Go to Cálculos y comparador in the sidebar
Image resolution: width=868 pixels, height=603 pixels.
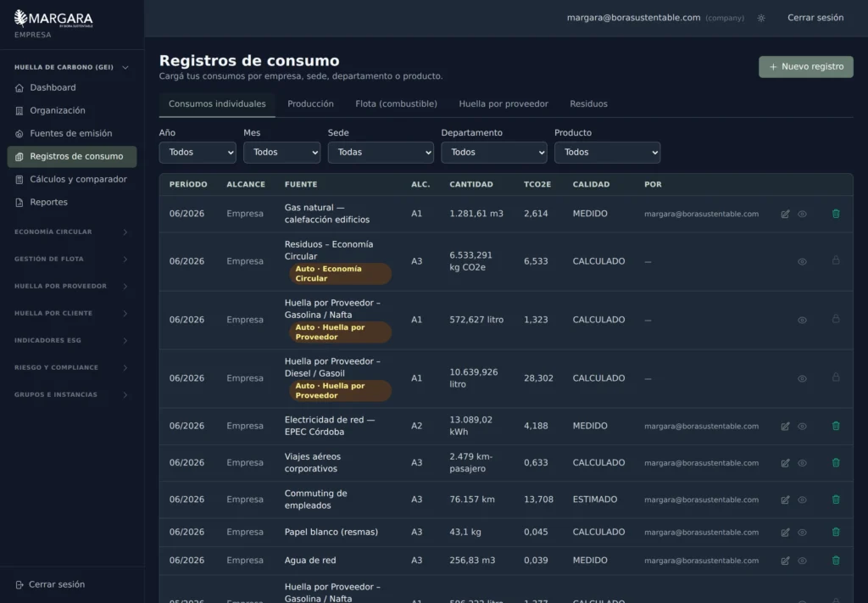[x=72, y=180]
